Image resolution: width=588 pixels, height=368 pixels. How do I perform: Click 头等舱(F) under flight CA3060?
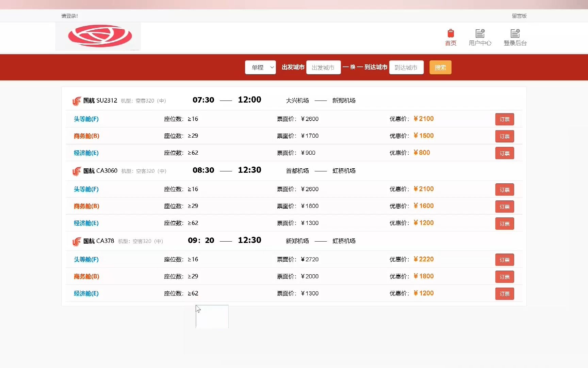click(86, 189)
